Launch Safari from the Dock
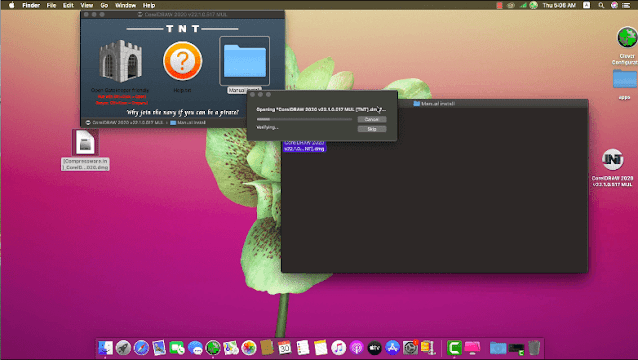The image size is (638, 360). click(x=141, y=348)
